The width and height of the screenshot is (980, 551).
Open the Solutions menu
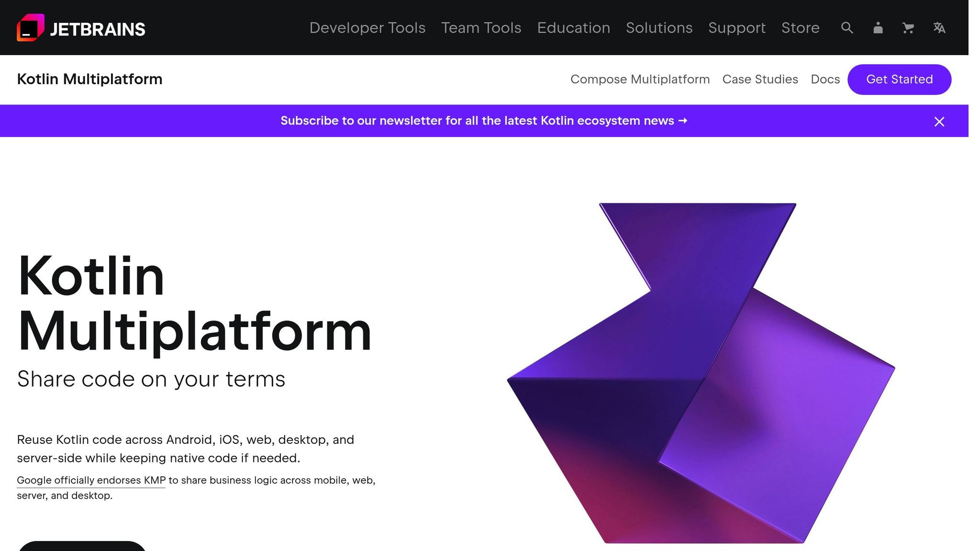point(659,28)
